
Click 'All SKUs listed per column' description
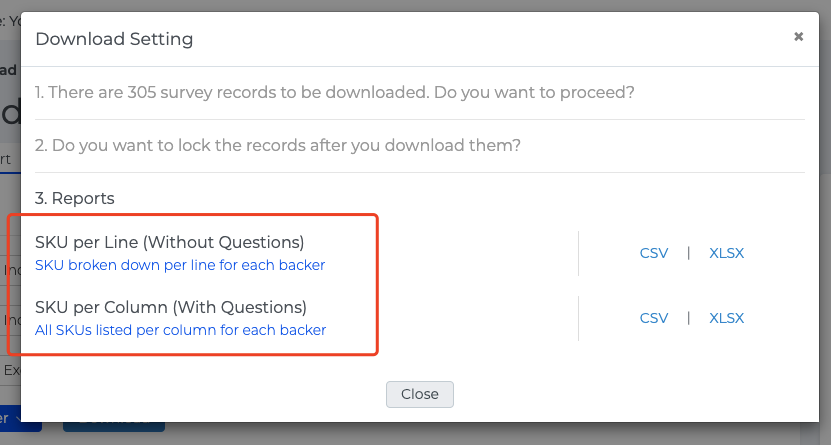pos(180,330)
